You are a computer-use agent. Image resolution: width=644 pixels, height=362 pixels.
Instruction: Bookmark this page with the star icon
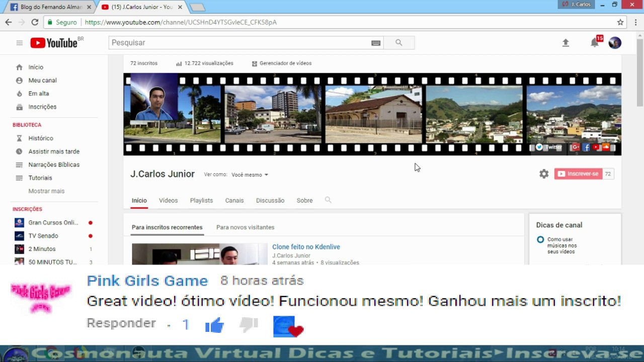point(620,22)
